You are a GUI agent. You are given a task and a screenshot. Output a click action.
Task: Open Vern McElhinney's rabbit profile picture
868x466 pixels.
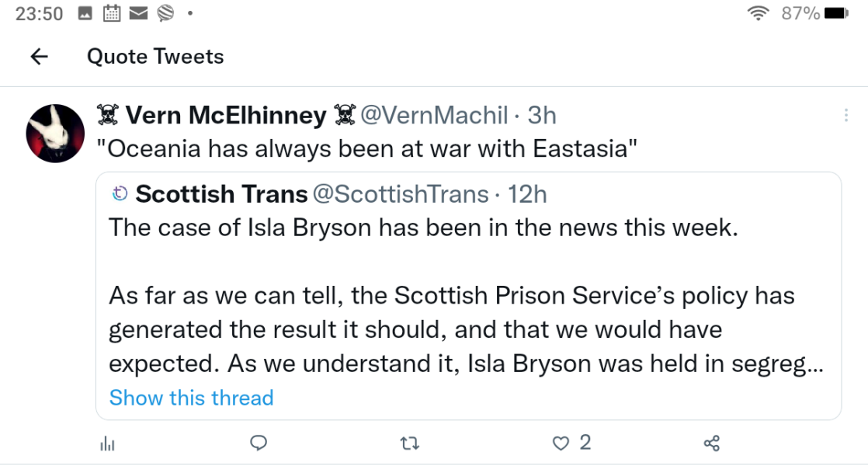tap(56, 133)
